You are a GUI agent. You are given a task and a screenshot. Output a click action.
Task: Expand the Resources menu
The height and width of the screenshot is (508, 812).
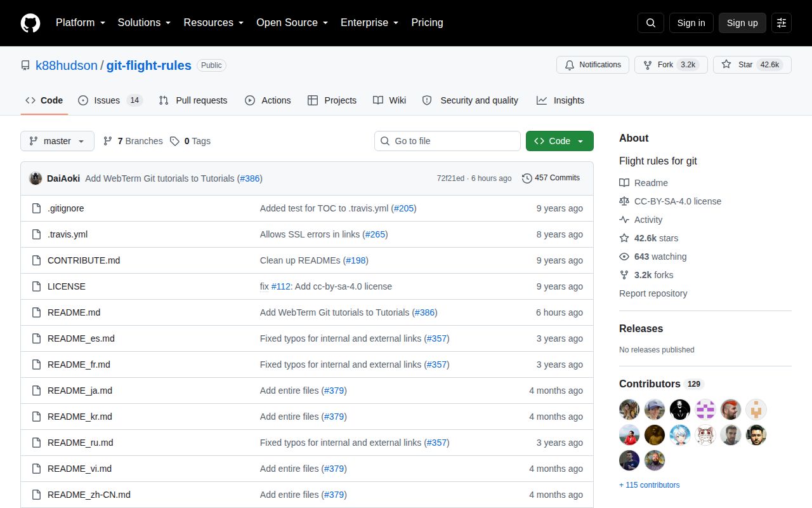[214, 23]
